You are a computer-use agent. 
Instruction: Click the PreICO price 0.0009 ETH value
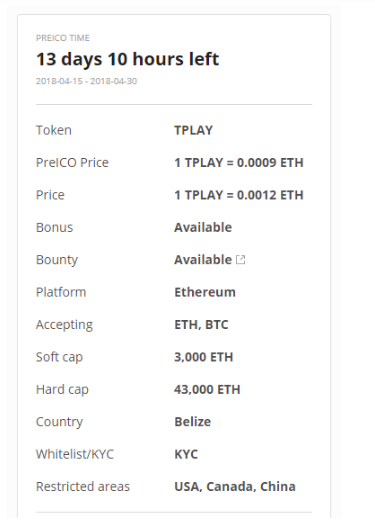pyautogui.click(x=239, y=163)
